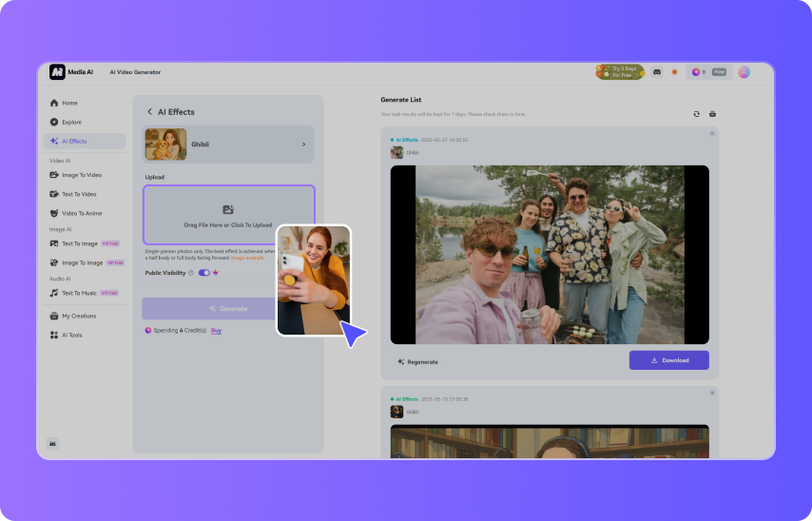Open Image To Video in the sidebar
Image resolution: width=812 pixels, height=521 pixels.
pos(82,175)
